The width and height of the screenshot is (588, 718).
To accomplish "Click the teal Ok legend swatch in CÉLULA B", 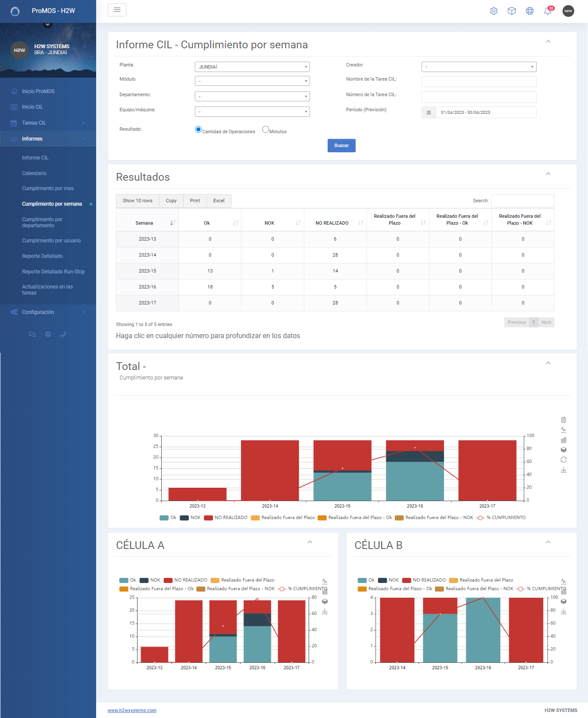I will (x=362, y=580).
